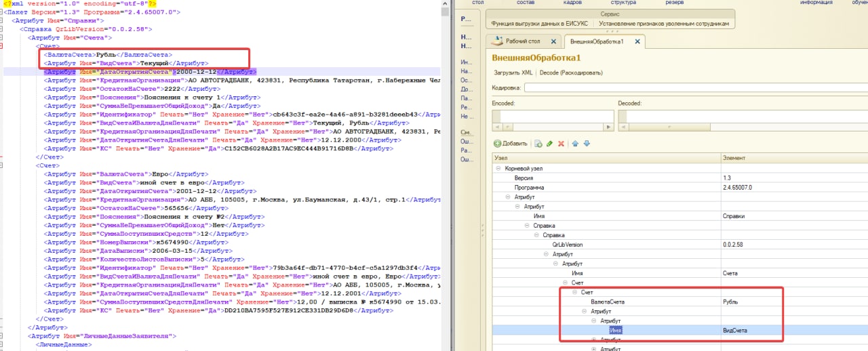
Task: Click Decode (Раскодировать) button
Action: (x=568, y=73)
